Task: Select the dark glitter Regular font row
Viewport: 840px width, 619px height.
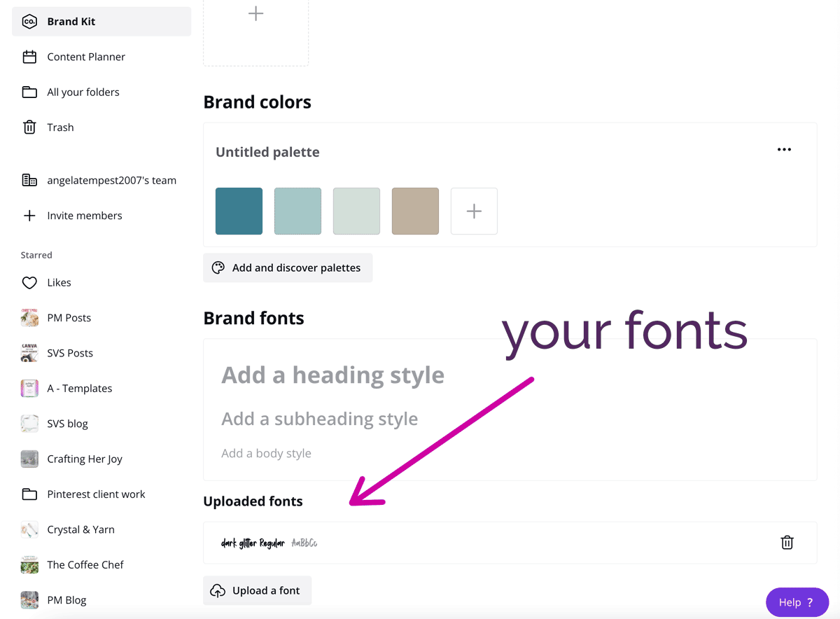Action: pos(510,543)
